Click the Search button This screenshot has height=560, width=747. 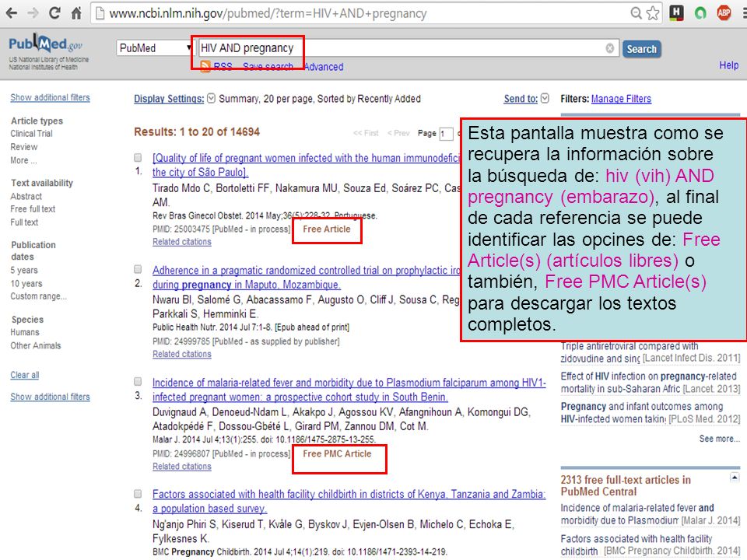(642, 49)
